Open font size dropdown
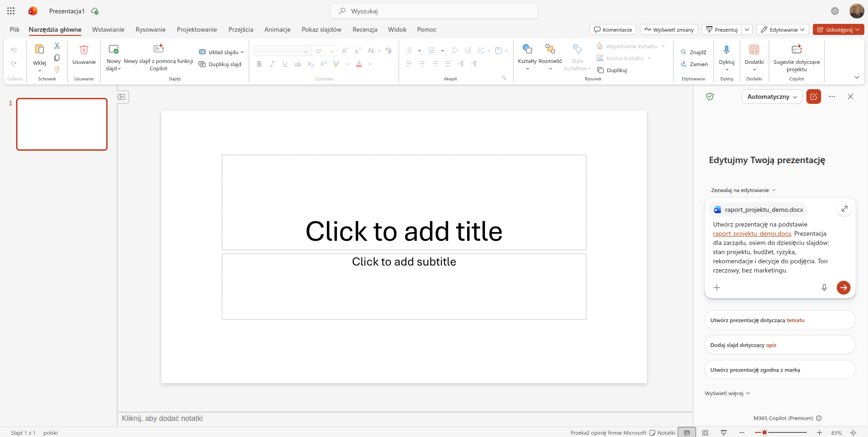The image size is (868, 437). point(332,51)
